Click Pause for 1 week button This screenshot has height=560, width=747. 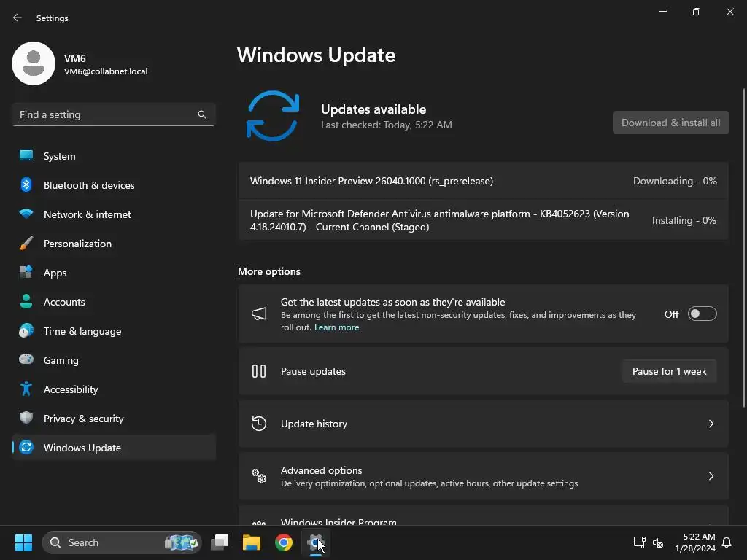coord(670,371)
